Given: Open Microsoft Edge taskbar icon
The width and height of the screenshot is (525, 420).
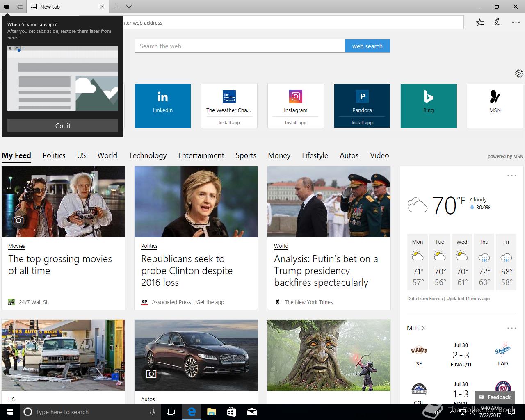Looking at the screenshot, I should [191, 412].
